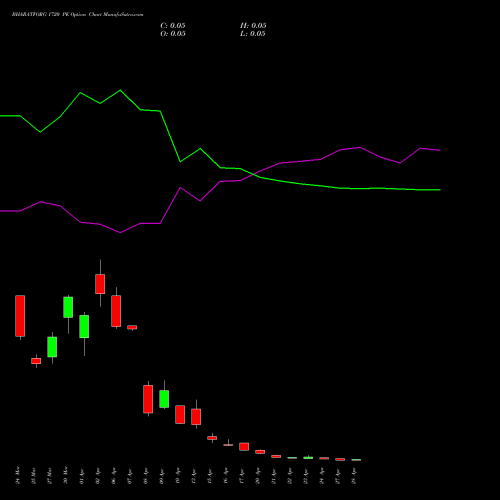Select the '28 Apr' date axis label

[354, 476]
